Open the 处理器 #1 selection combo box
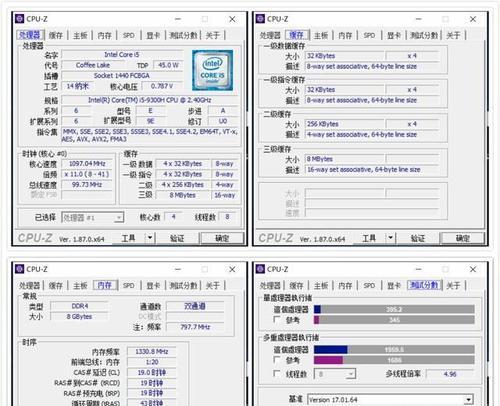The width and height of the screenshot is (500, 406). (93, 218)
